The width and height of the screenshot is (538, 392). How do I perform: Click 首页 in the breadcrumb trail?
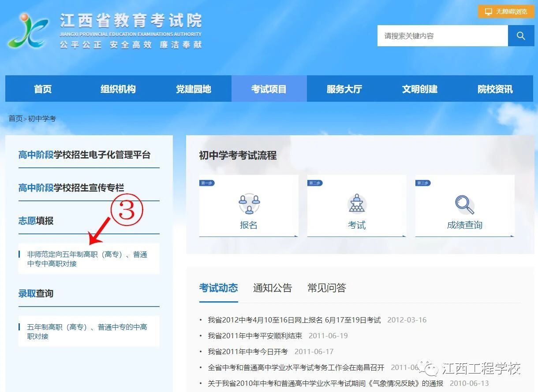16,118
